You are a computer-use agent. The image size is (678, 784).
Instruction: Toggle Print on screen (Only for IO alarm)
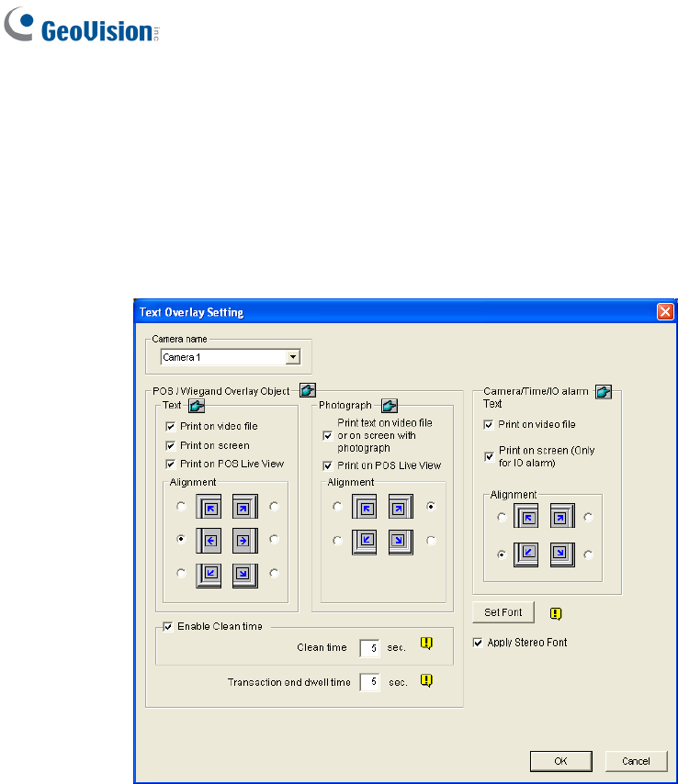[490, 456]
